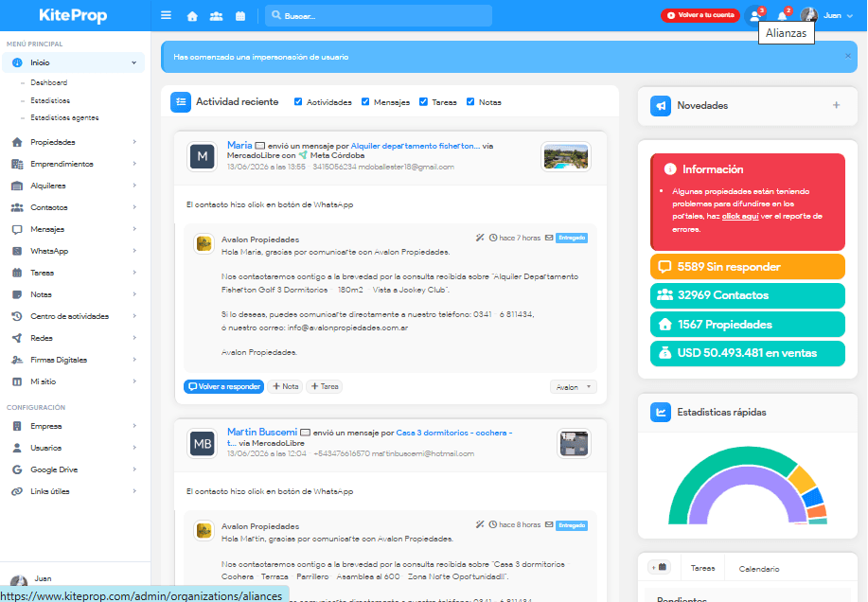Expand Novedades with the plus icon

837,105
